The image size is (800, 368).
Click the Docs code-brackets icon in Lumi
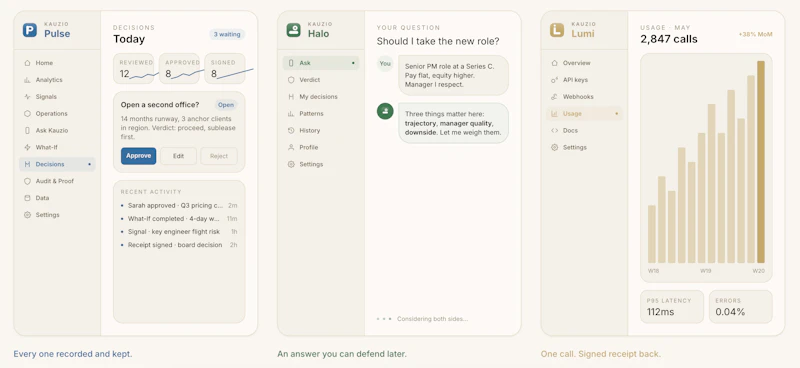[x=554, y=130]
